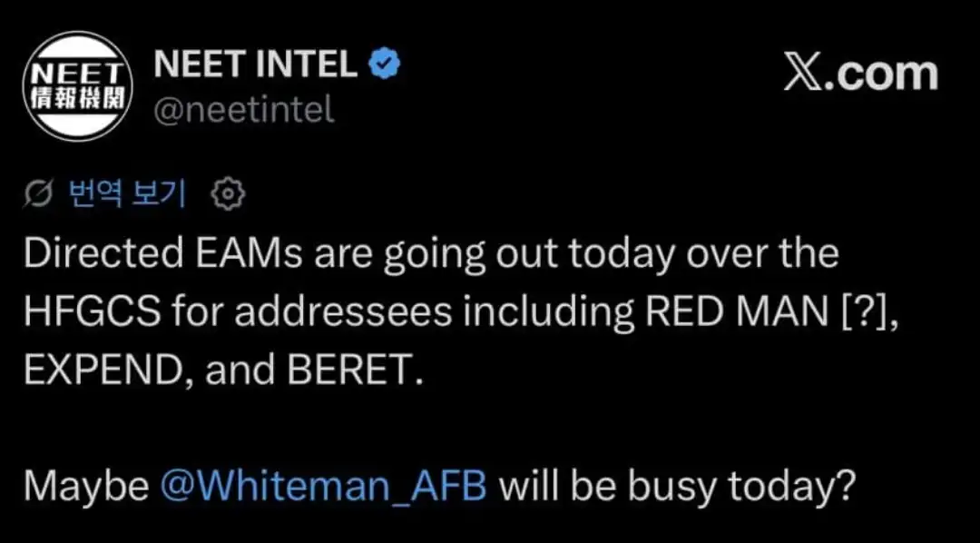Click the "NEET" lettering inside the avatar
This screenshot has width=980, height=543.
coord(74,73)
